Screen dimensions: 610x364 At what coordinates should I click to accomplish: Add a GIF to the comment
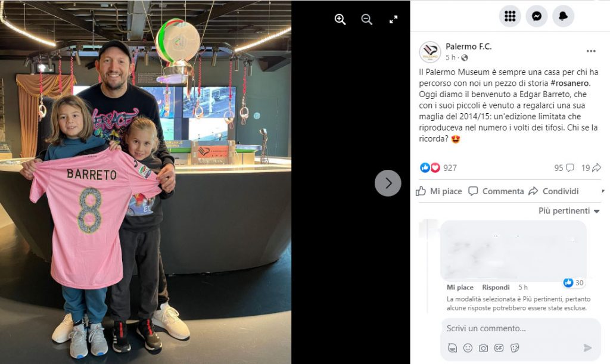click(x=499, y=348)
